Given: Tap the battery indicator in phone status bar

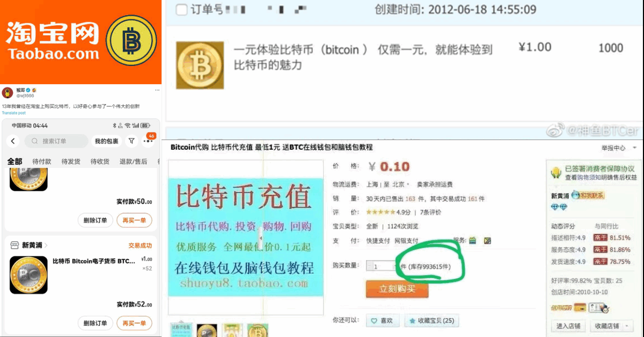Looking at the screenshot, I should [145, 126].
